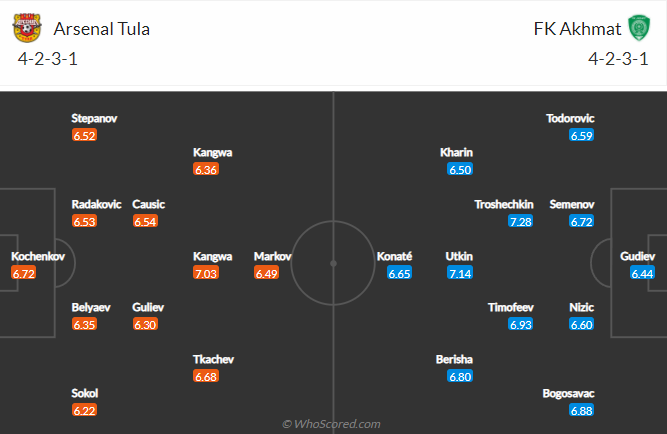Click the WhoScored.com watermark
The width and height of the screenshot is (667, 434).
pyautogui.click(x=331, y=424)
